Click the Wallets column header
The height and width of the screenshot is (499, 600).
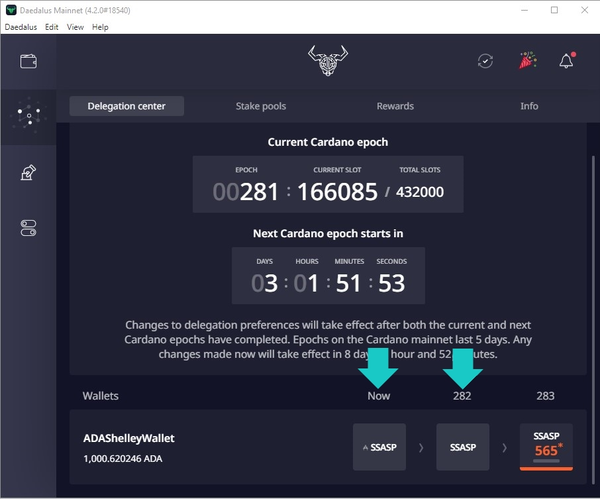click(100, 396)
